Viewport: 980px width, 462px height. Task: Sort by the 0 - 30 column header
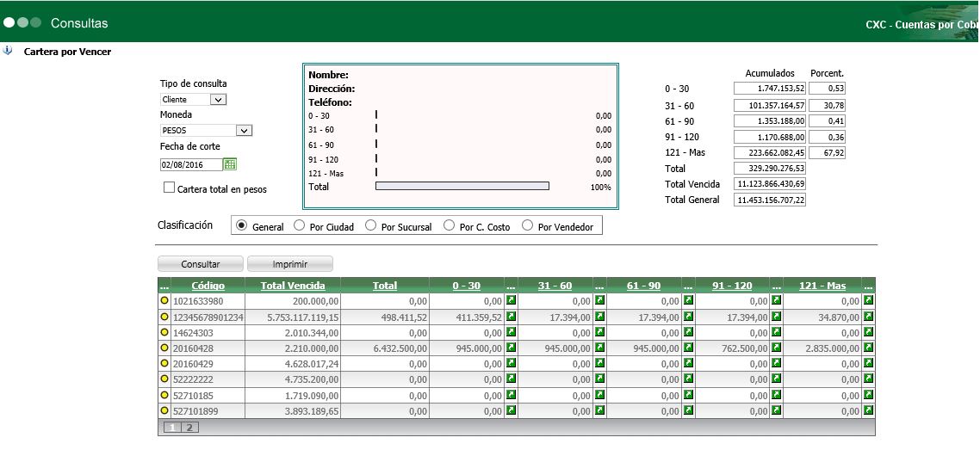click(x=466, y=286)
